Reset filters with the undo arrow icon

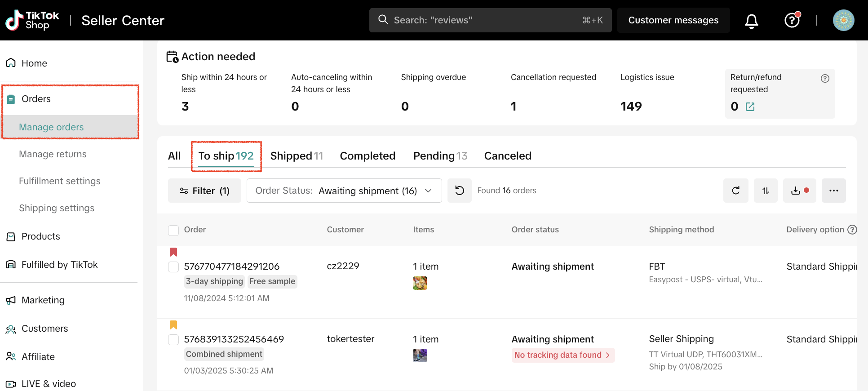pyautogui.click(x=459, y=191)
